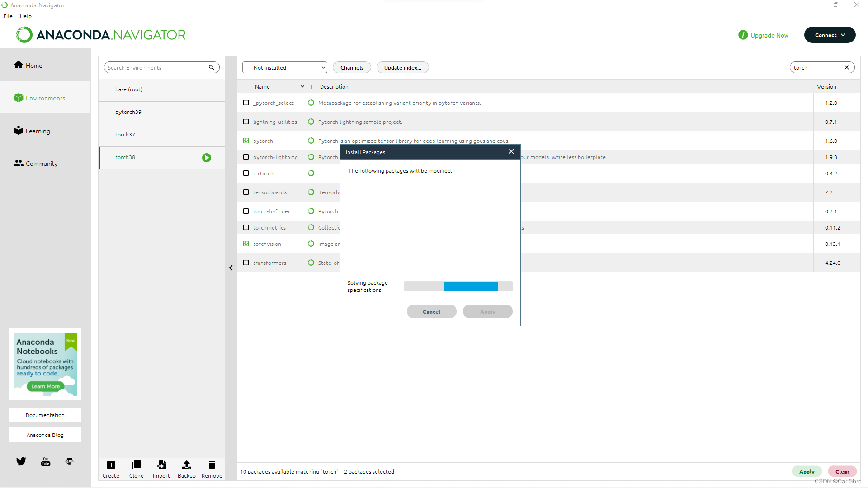Click the Version column header
This screenshot has width=868, height=488.
[x=826, y=86]
